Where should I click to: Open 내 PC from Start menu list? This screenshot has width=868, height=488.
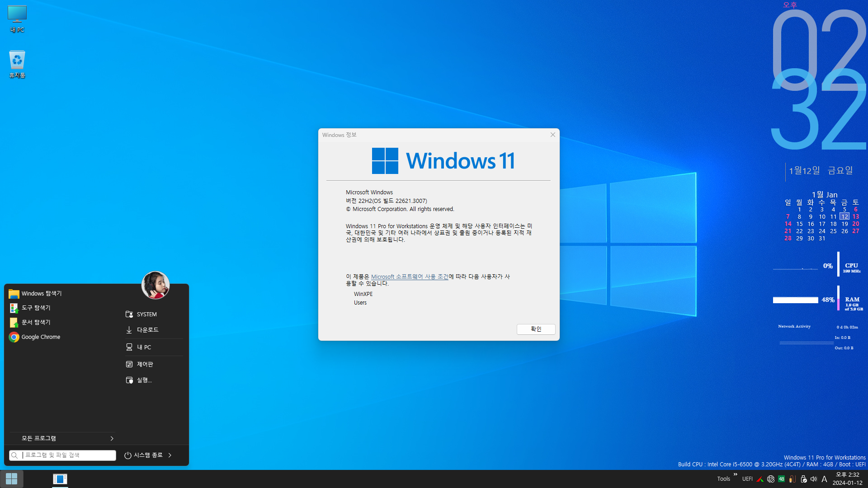tap(154, 347)
